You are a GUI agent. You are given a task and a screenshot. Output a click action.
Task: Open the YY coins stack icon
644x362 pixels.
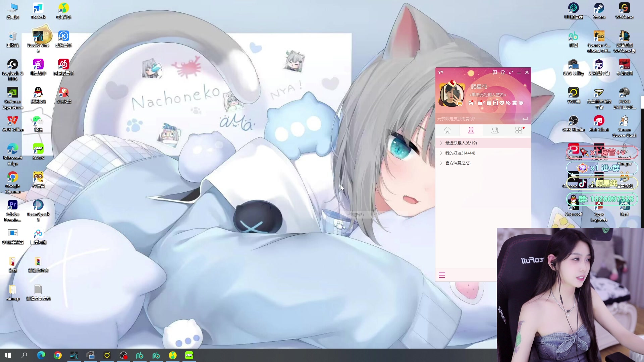tap(515, 103)
